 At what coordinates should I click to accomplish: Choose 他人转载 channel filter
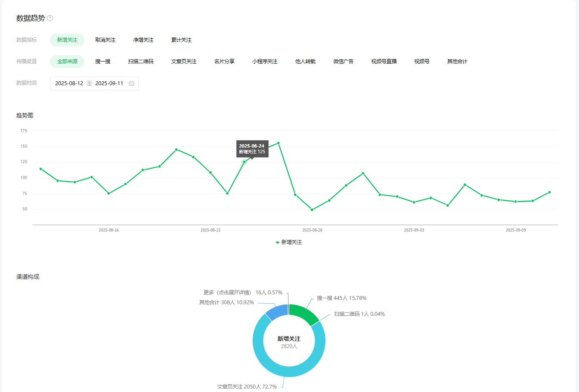click(x=305, y=62)
